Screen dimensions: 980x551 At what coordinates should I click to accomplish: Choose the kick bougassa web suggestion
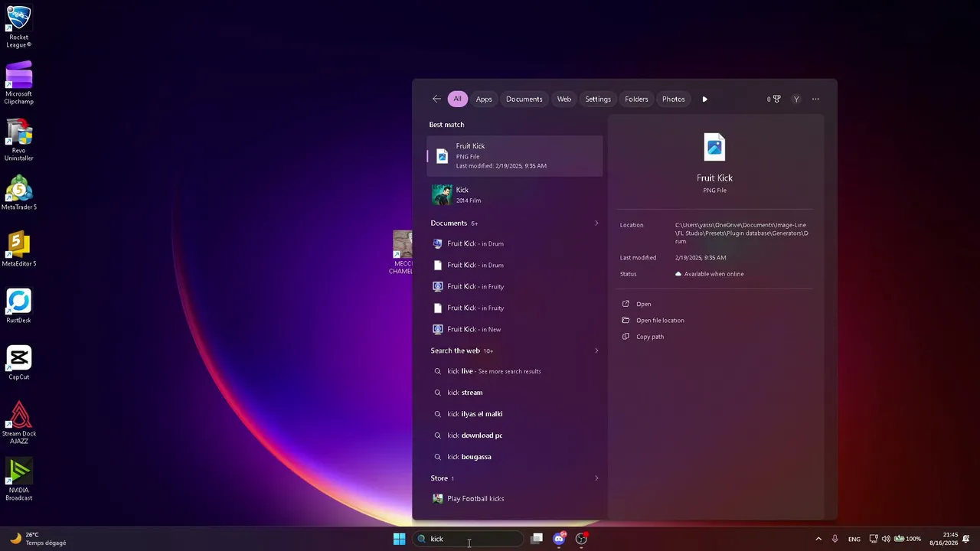point(514,457)
